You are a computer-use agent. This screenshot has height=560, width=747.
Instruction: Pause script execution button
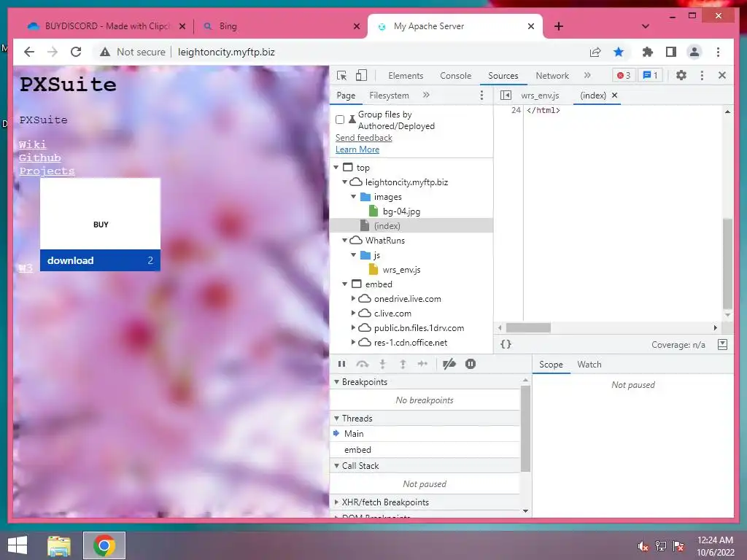341,365
